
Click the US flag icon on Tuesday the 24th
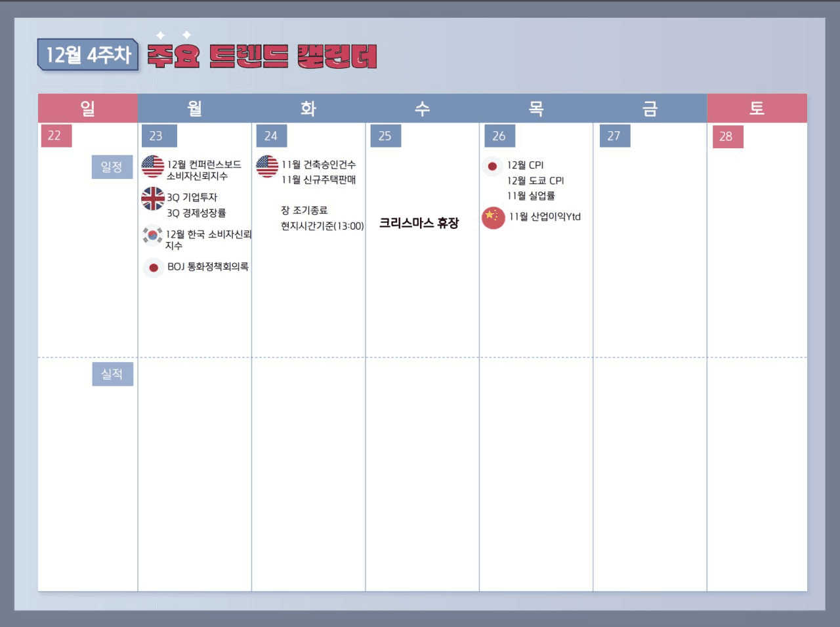(x=267, y=167)
